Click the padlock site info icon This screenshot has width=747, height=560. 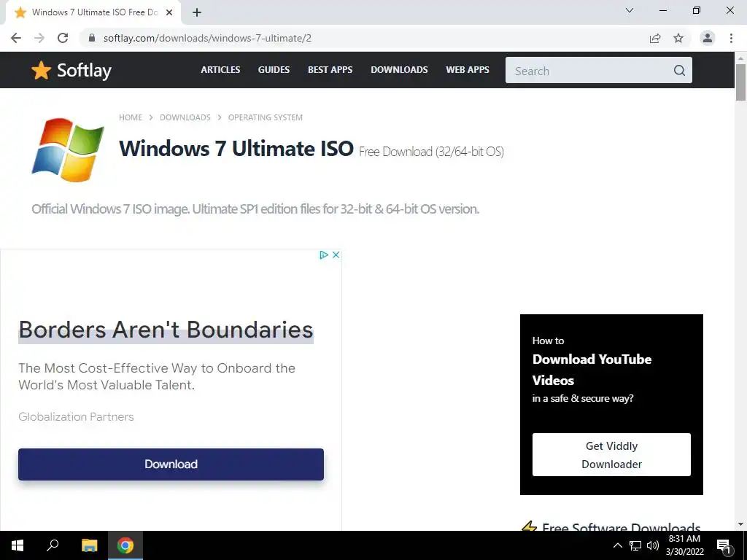coord(92,38)
